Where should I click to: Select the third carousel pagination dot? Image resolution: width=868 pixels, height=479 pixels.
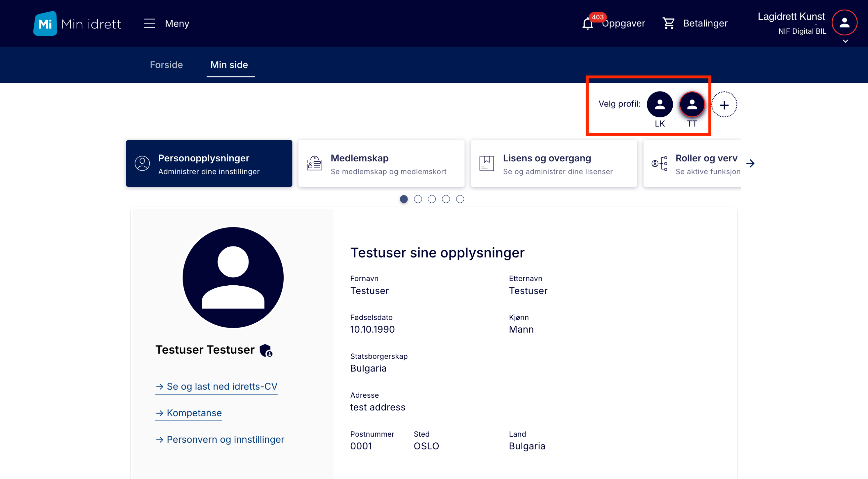432,199
